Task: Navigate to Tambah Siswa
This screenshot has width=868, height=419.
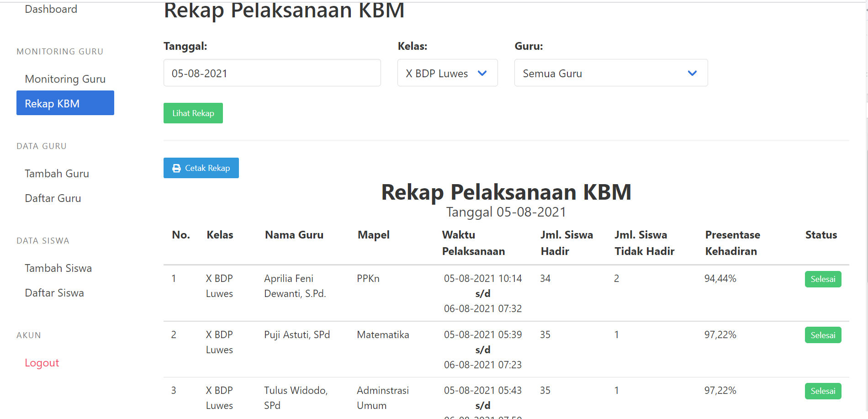Action: 58,268
